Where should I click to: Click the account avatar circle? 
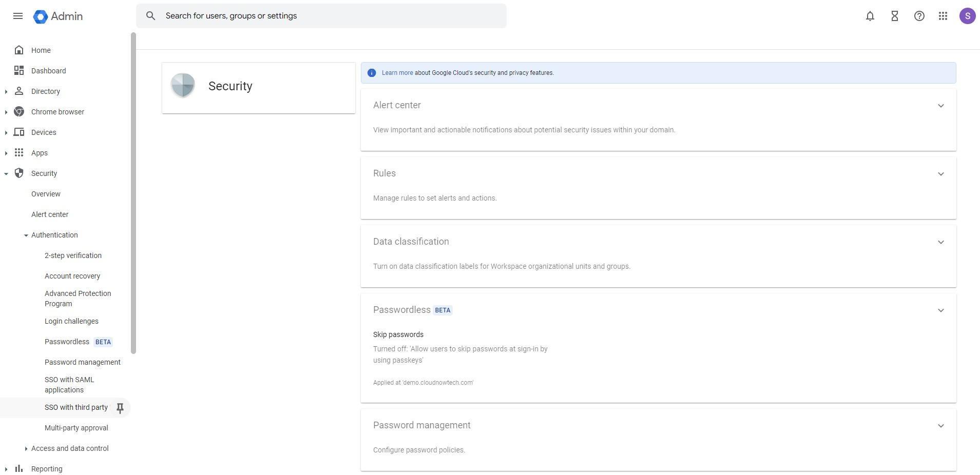pyautogui.click(x=967, y=16)
